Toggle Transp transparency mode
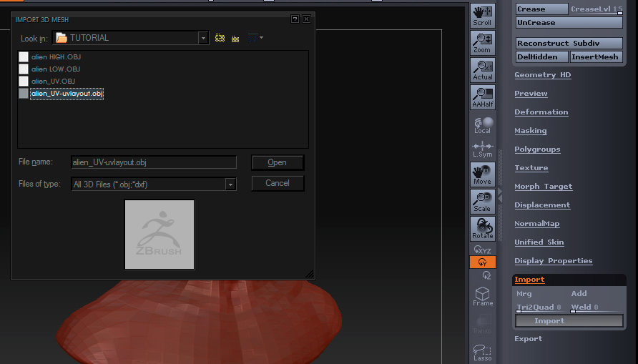638x364 pixels. point(483,324)
